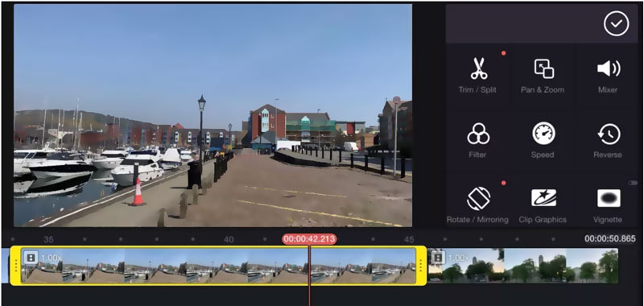
Task: Click the 45 second ruler mark
Action: (x=409, y=239)
